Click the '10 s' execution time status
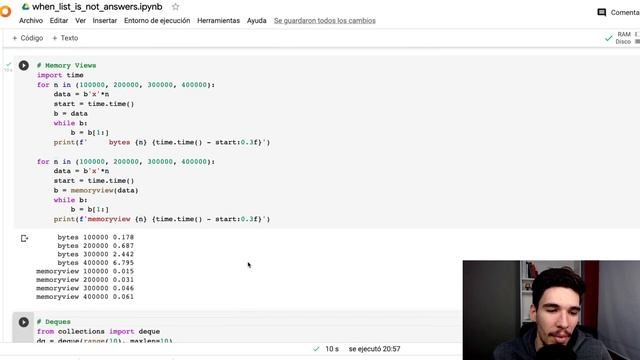640x360 pixels. 332,349
